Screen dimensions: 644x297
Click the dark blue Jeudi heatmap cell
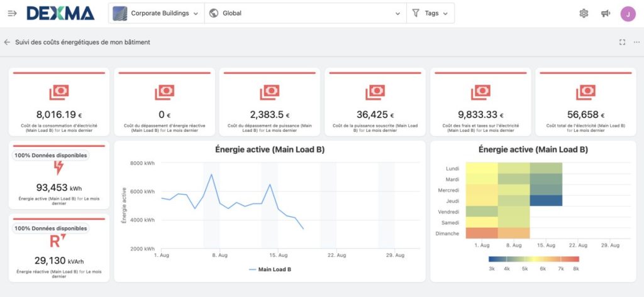pos(546,200)
